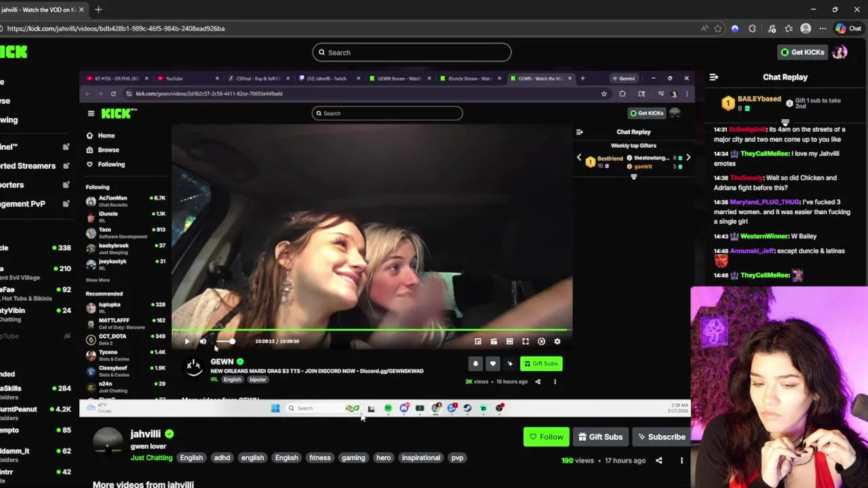
Task: Switch to CSFloat tab in embedded browser
Action: (x=258, y=79)
